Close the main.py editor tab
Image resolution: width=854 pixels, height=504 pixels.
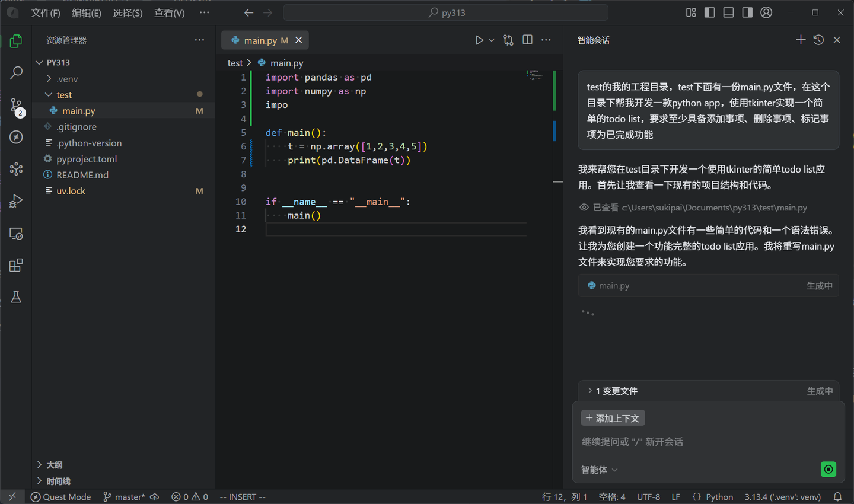click(299, 40)
